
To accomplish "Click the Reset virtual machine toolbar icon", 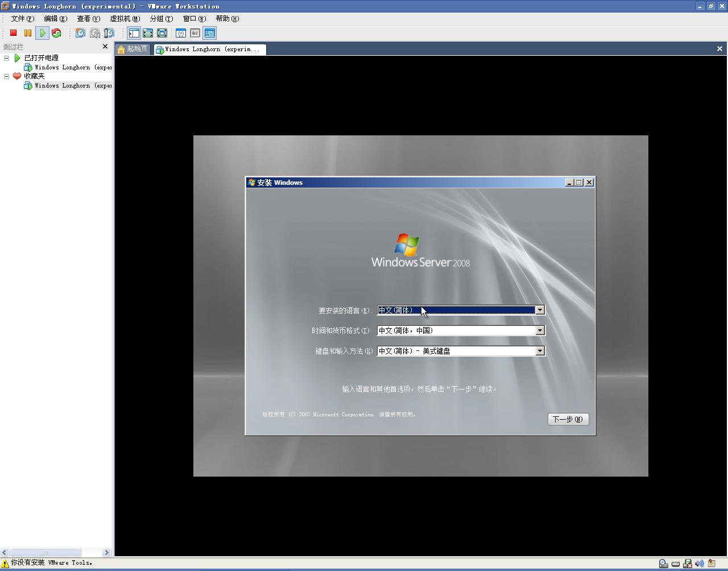I will point(56,33).
